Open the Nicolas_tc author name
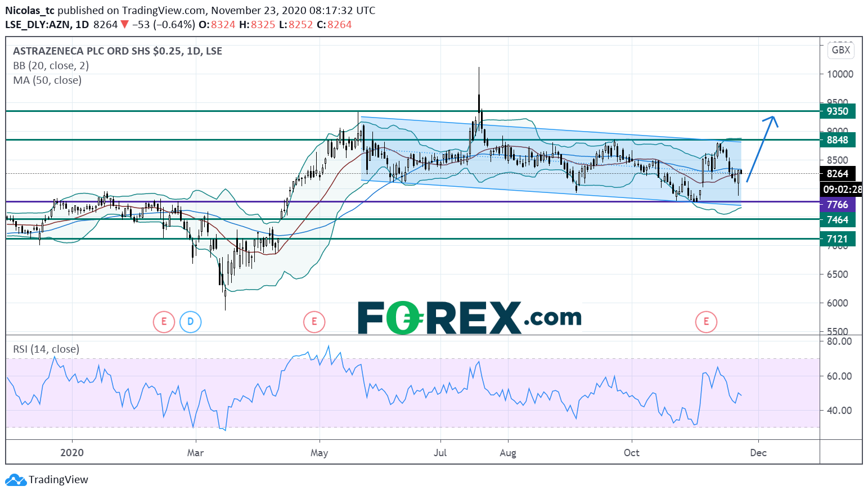The width and height of the screenshot is (868, 495). (x=30, y=10)
